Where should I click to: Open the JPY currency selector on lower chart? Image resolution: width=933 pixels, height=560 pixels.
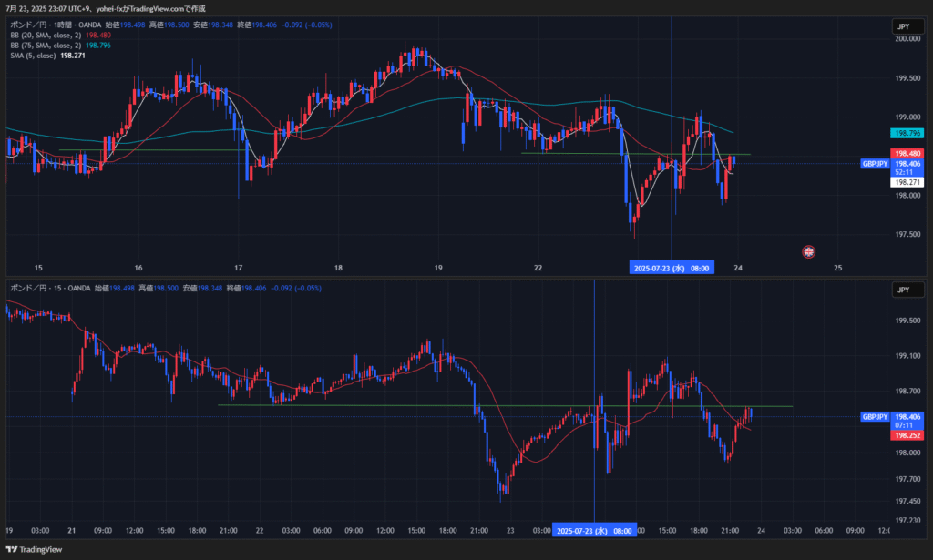903,290
